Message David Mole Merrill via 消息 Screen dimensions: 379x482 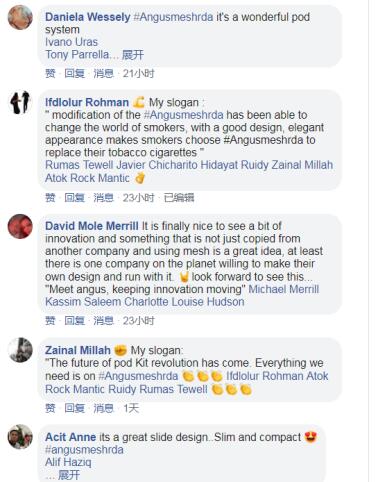104,321
